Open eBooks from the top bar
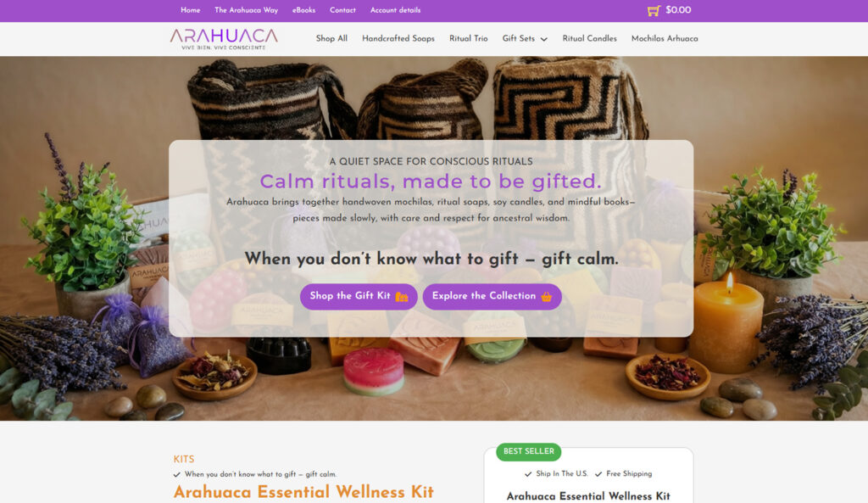 click(304, 10)
